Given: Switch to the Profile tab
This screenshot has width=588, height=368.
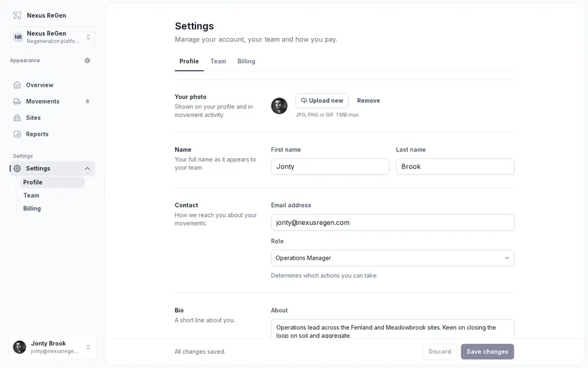Looking at the screenshot, I should pos(189,61).
